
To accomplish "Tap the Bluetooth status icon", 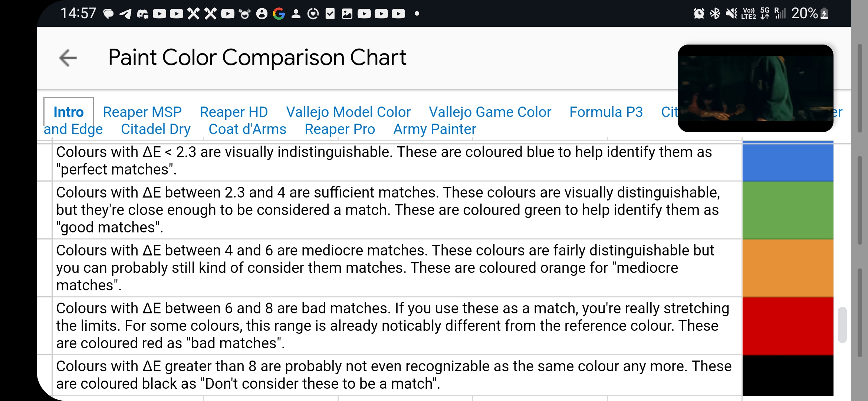I will click(x=715, y=14).
